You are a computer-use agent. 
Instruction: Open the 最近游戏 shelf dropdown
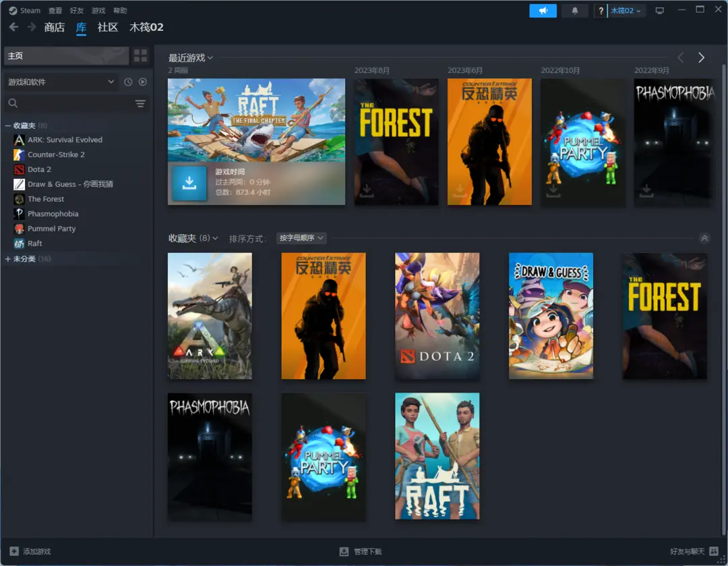tap(190, 58)
